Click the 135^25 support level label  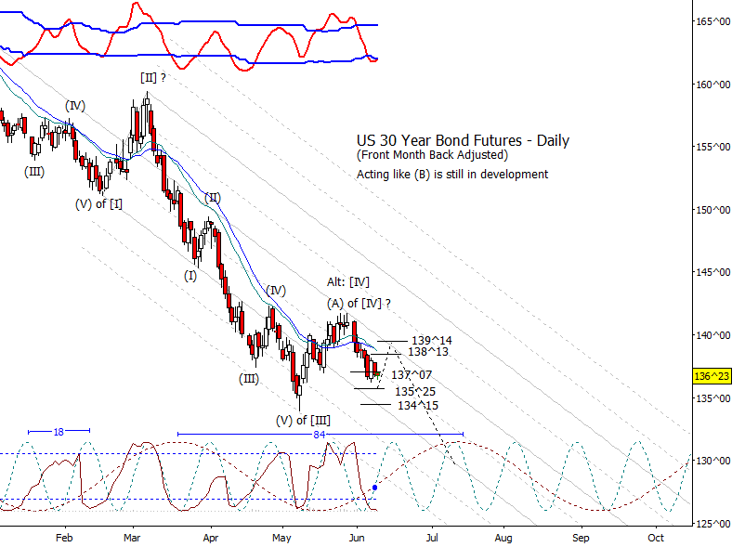415,391
